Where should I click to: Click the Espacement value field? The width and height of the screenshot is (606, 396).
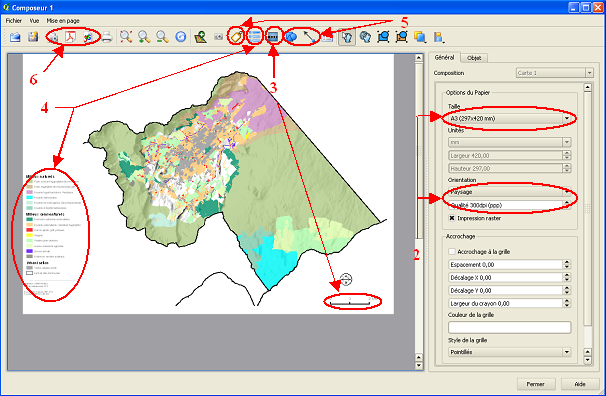tap(506, 265)
